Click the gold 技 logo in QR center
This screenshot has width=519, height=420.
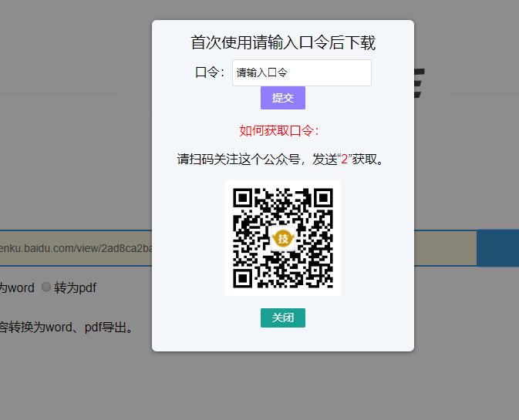(283, 238)
